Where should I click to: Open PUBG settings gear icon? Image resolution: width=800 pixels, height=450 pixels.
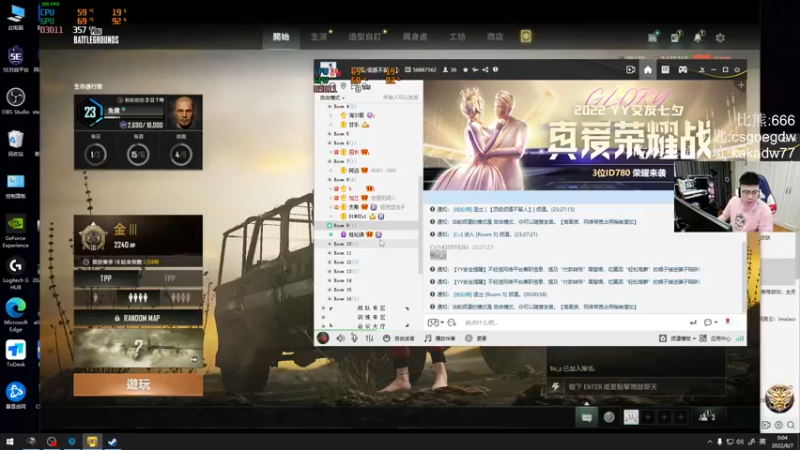click(x=720, y=37)
